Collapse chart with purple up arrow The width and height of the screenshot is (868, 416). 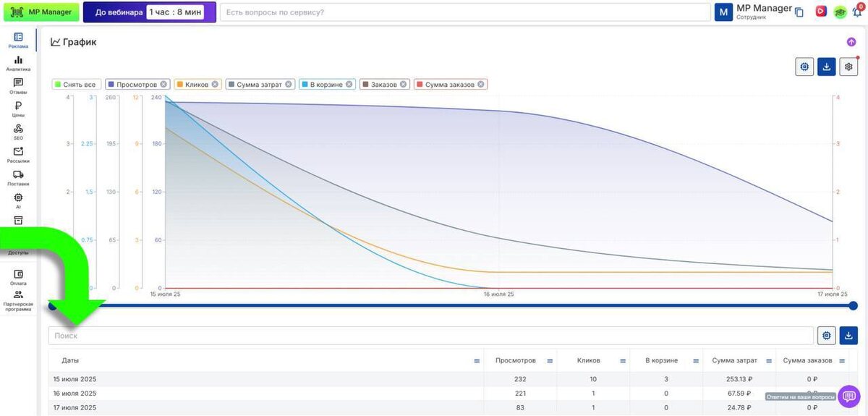(x=851, y=42)
